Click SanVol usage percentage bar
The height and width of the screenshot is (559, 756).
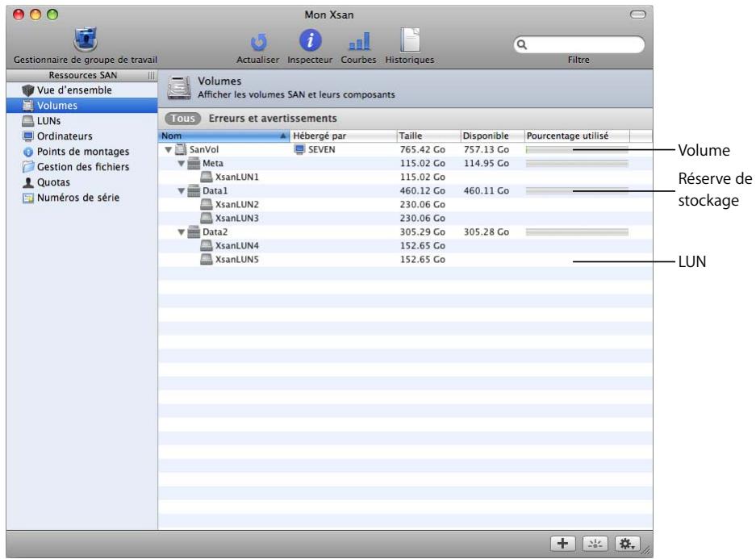point(577,150)
